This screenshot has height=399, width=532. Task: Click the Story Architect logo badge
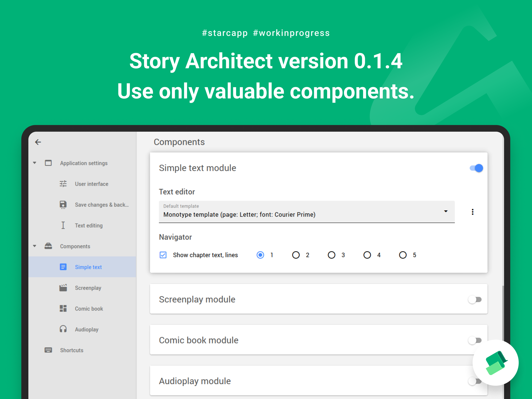(x=495, y=363)
